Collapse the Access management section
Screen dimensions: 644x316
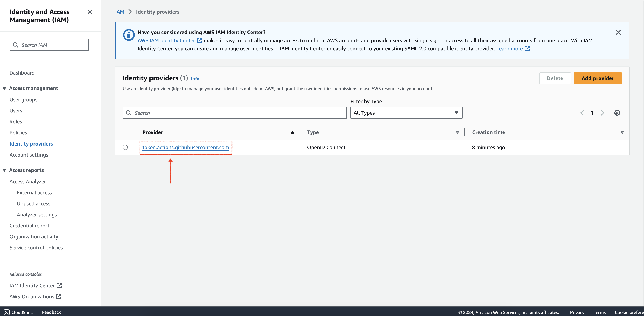coord(4,88)
